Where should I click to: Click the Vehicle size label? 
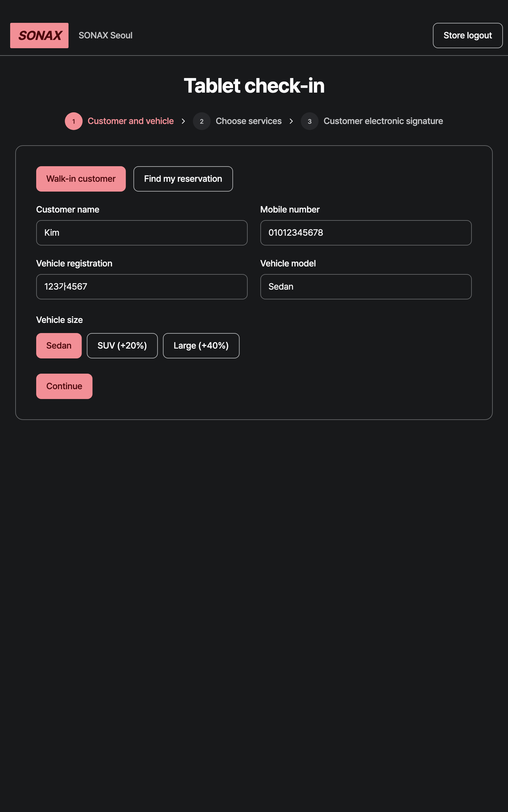pyautogui.click(x=59, y=320)
